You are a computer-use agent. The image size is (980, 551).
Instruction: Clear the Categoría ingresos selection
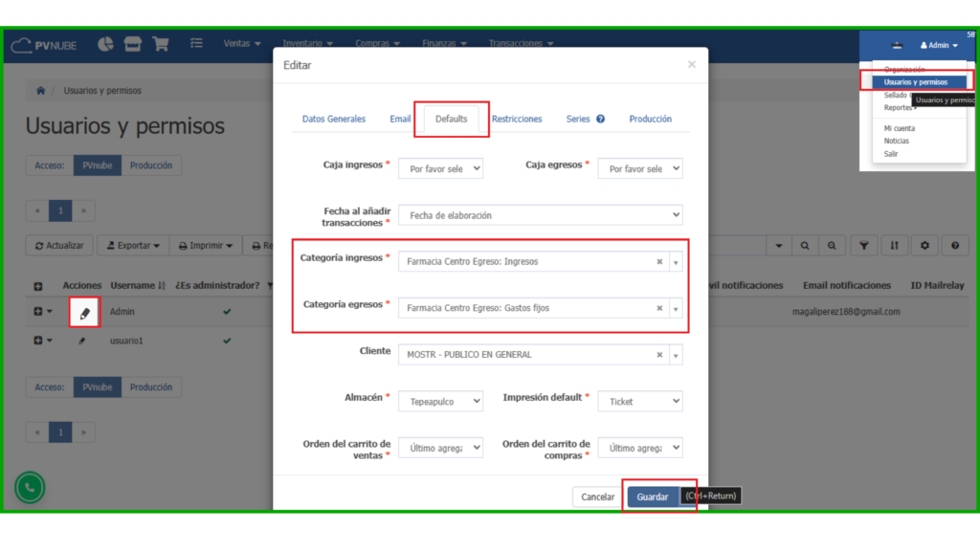(x=658, y=261)
